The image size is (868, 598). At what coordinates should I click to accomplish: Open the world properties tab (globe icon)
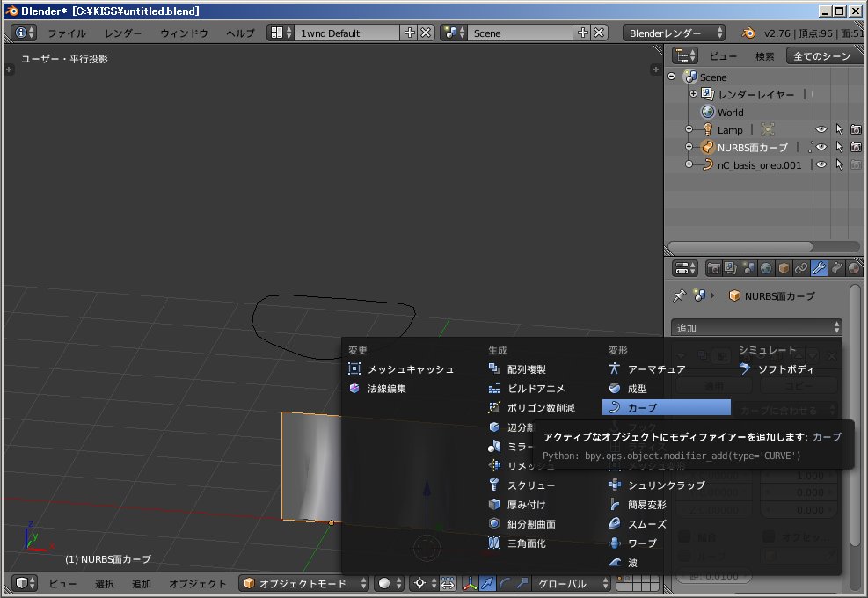pos(766,268)
